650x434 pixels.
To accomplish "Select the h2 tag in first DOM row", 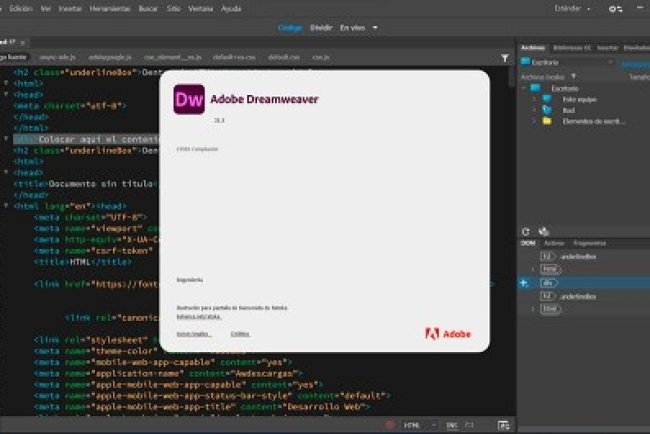I will (x=547, y=257).
